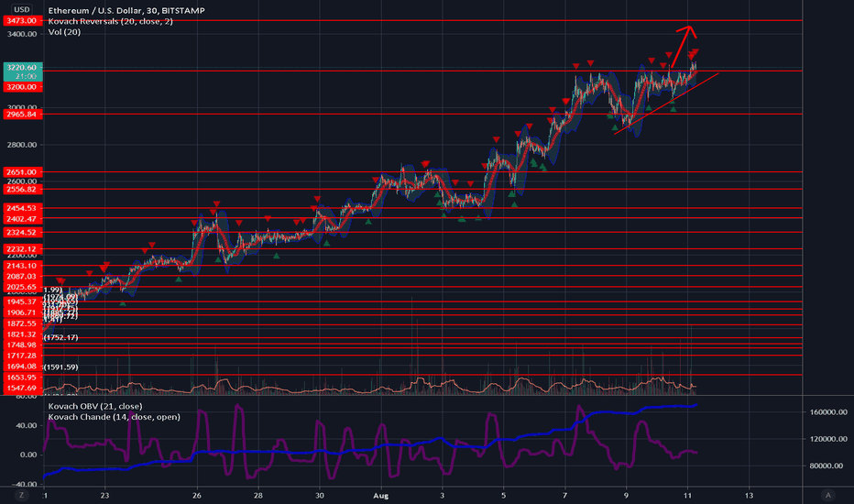Screen dimensions: 854x504
Task: Click the 2965.84 price level label
Action: [22, 115]
